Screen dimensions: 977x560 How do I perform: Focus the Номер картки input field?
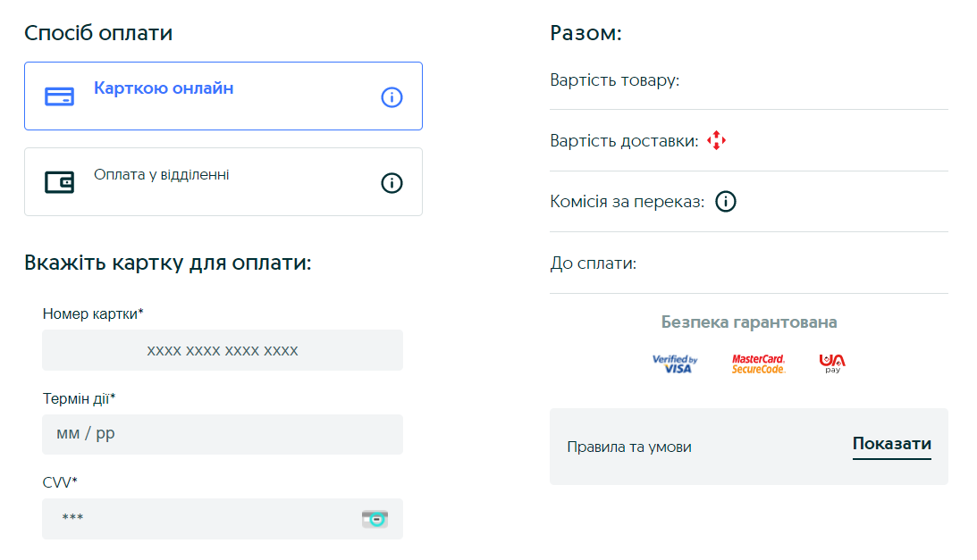(223, 350)
